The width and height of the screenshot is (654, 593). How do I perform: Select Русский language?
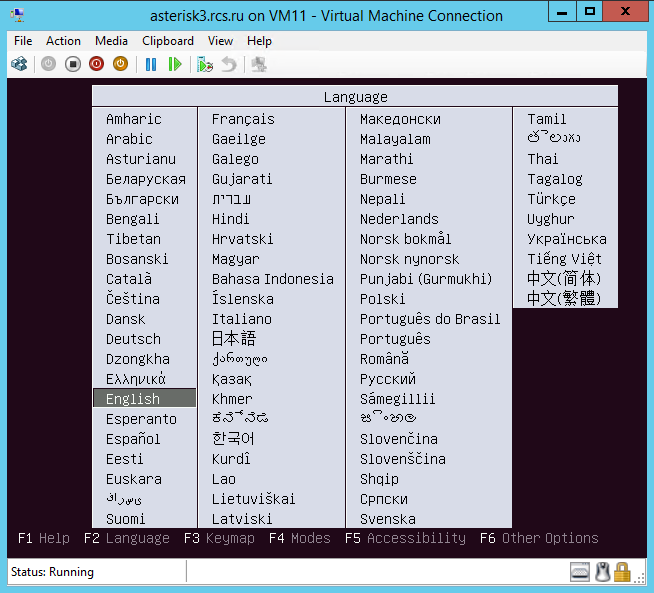click(388, 379)
